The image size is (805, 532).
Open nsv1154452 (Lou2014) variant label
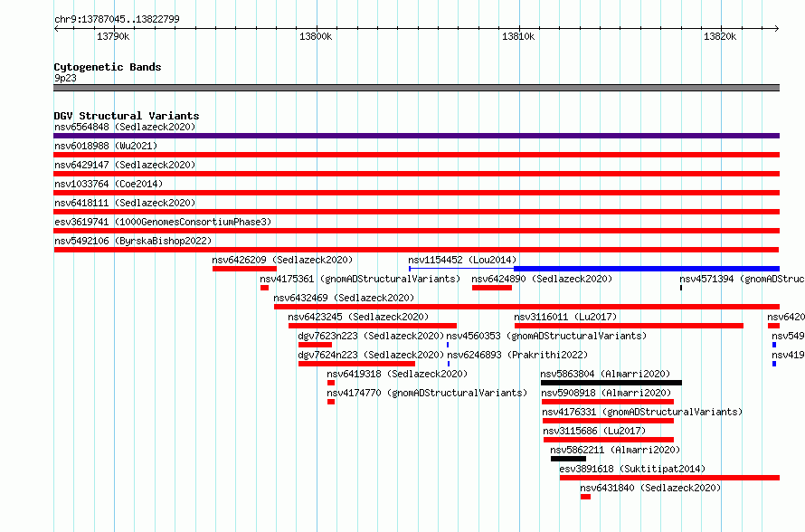pyautogui.click(x=462, y=260)
